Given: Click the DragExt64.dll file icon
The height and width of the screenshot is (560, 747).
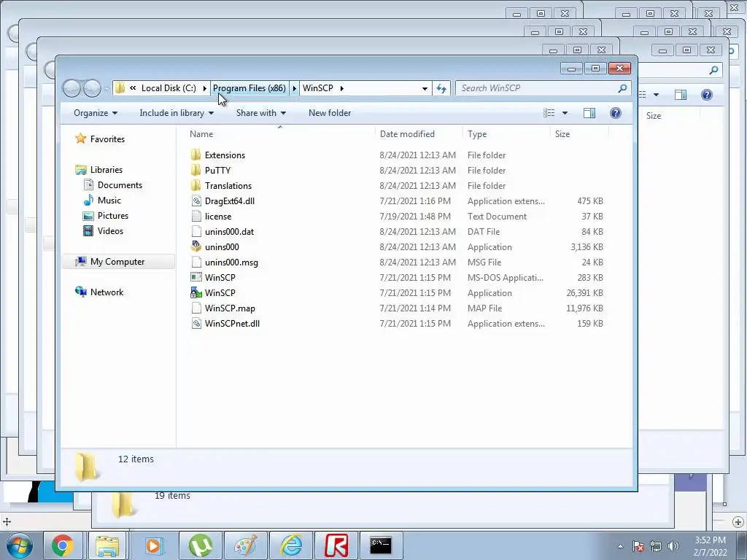Looking at the screenshot, I should pos(196,201).
